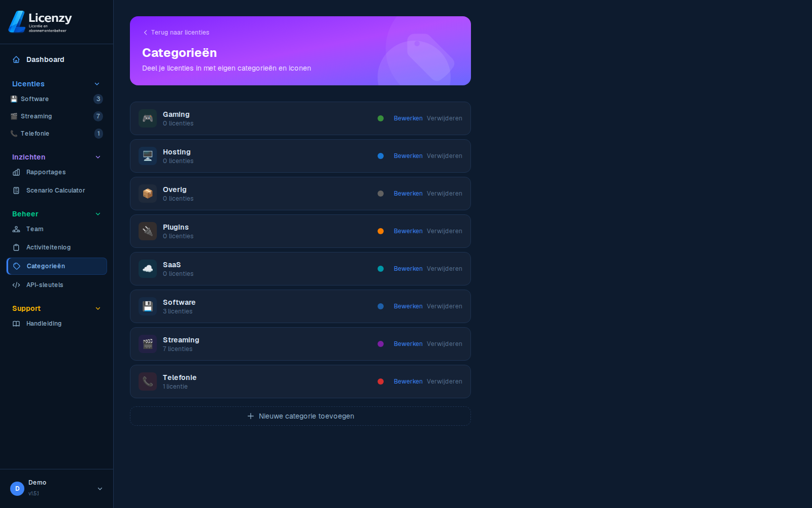Screen dimensions: 812x508
Task: Click the plus icon for new category
Action: [x=251, y=416]
